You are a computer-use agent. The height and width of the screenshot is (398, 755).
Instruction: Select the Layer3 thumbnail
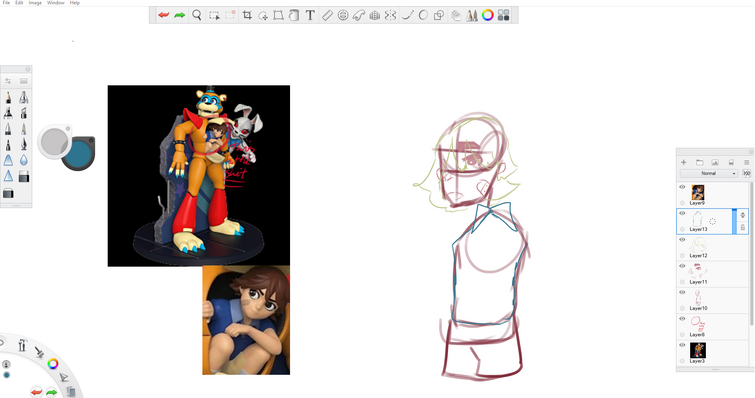(698, 350)
